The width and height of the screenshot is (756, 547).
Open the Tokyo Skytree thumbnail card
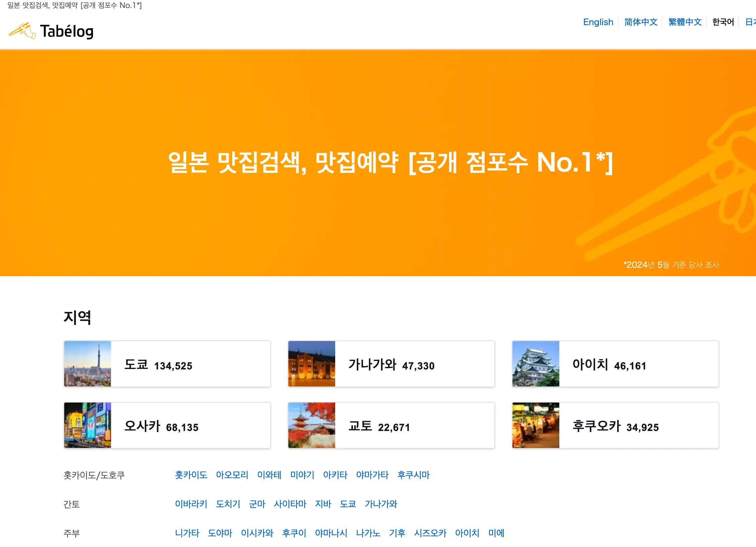point(88,364)
